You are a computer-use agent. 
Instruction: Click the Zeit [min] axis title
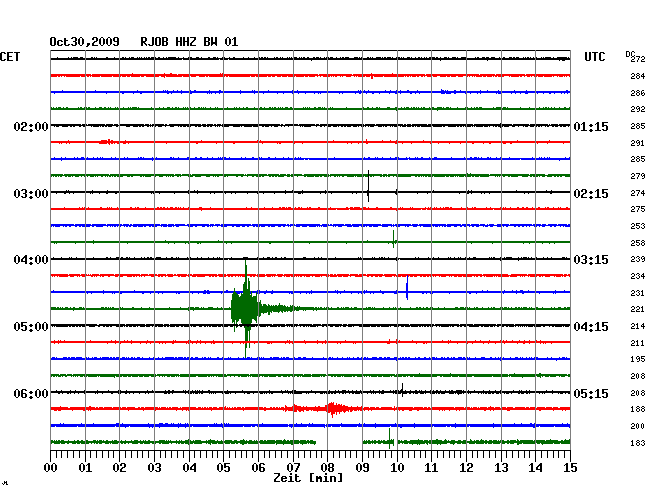[308, 478]
